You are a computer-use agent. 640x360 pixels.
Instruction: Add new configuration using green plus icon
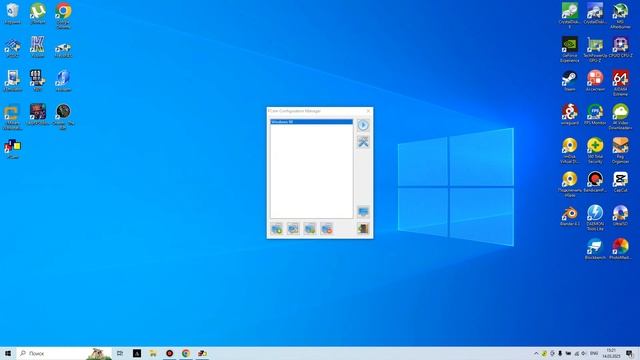tap(277, 229)
